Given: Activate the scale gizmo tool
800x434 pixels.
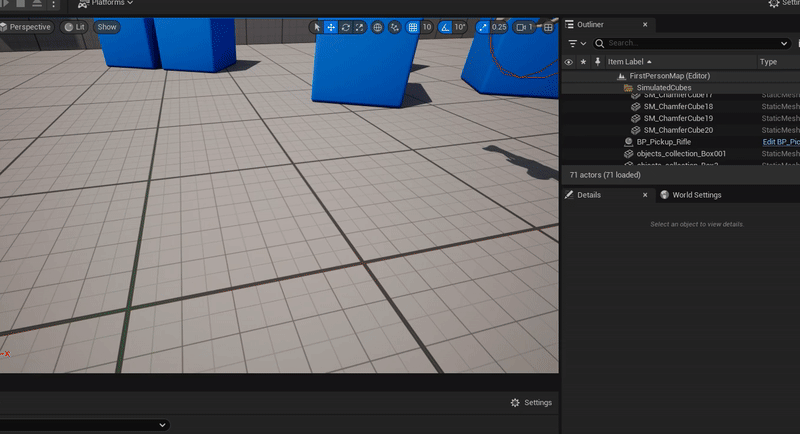Looking at the screenshot, I should (359, 27).
